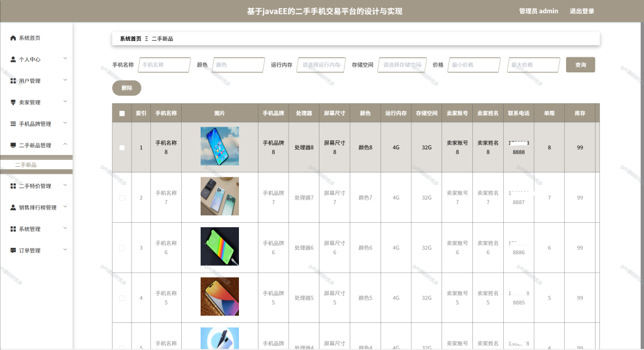
Task: Click the 手机名称 search input field
Action: point(164,65)
